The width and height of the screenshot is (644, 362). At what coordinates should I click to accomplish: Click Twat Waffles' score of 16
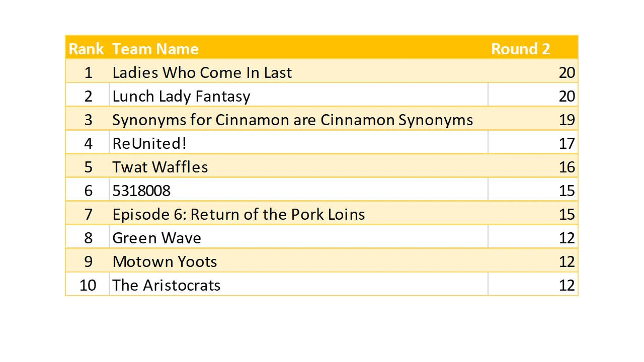click(x=567, y=167)
